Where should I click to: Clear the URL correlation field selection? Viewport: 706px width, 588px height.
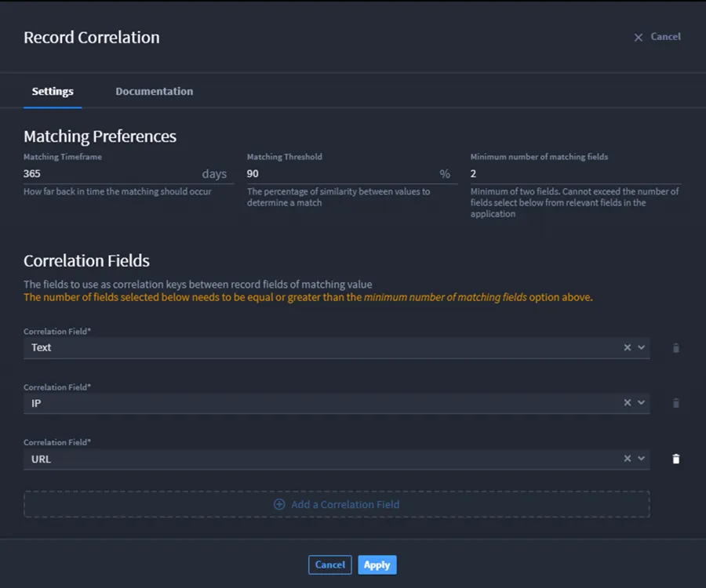tap(628, 459)
